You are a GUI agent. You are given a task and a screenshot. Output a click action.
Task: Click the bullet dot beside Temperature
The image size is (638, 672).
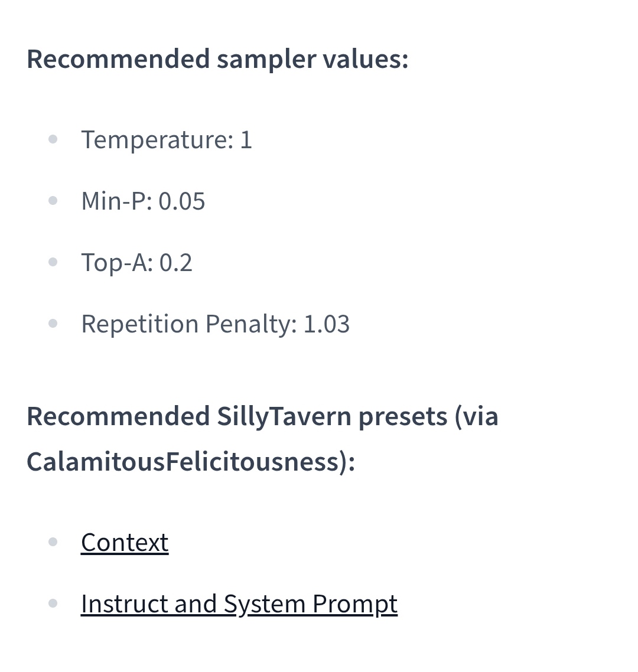(x=53, y=139)
